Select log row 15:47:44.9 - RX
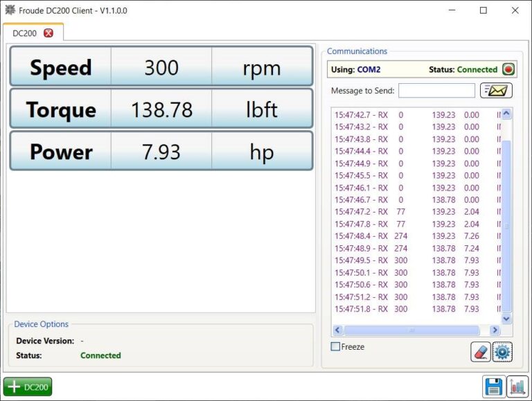This screenshot has width=532, height=401. pos(416,163)
